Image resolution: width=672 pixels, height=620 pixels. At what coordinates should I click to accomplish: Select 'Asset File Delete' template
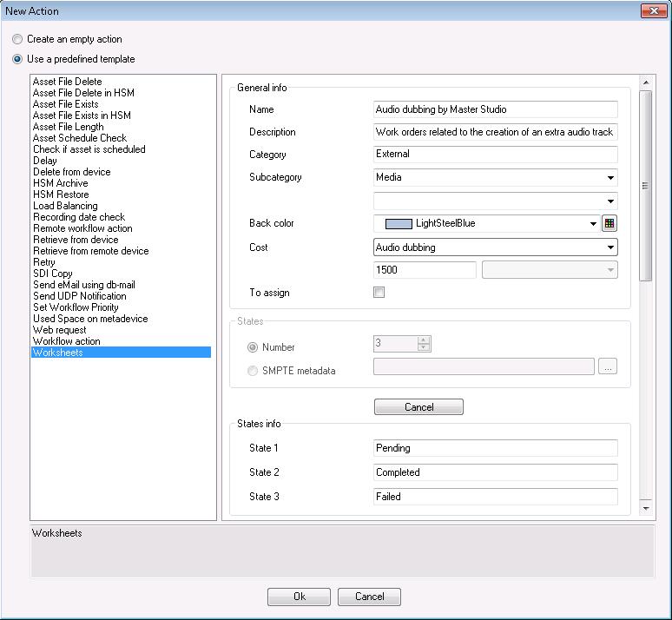[67, 82]
